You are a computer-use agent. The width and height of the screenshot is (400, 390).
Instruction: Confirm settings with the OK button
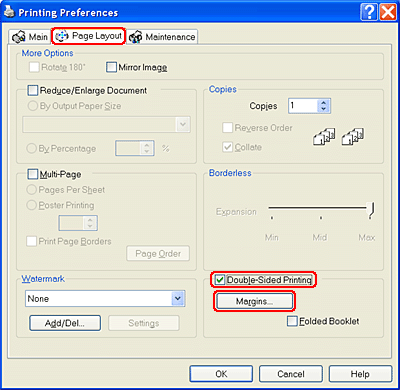pos(221,374)
